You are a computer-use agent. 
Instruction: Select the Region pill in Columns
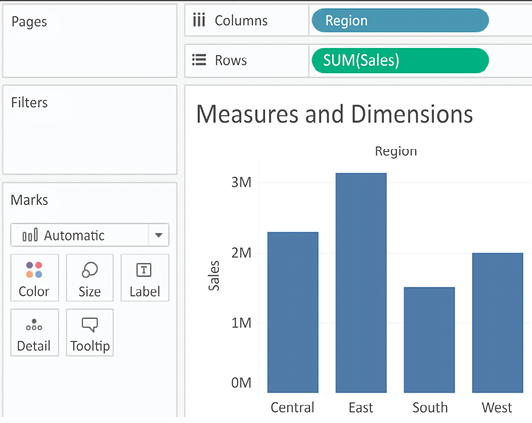point(400,20)
